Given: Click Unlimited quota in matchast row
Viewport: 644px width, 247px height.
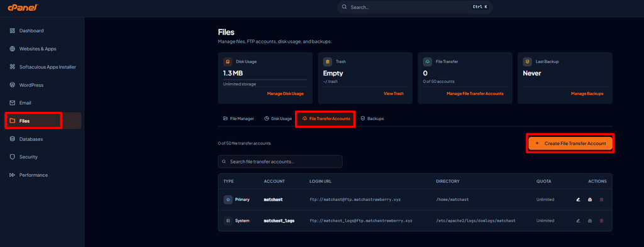Looking at the screenshot, I should point(545,199).
